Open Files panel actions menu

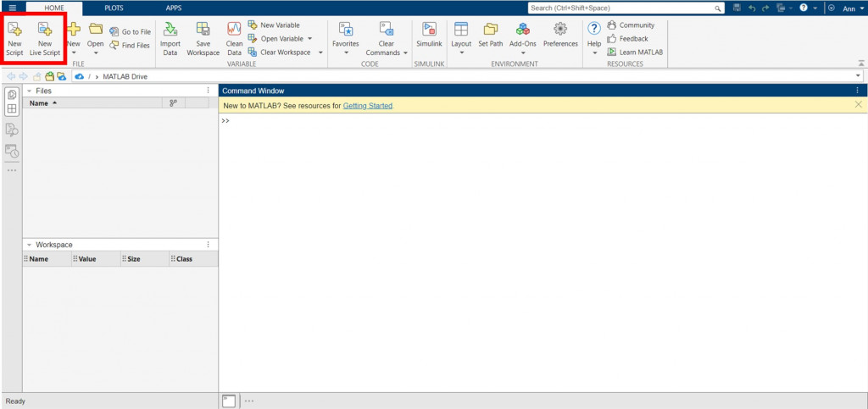[x=209, y=90]
